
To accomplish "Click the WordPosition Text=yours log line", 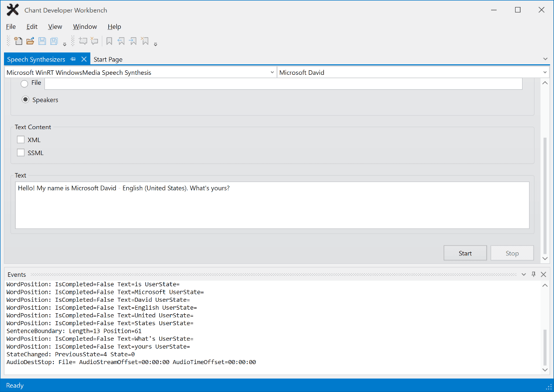I will click(x=98, y=347).
